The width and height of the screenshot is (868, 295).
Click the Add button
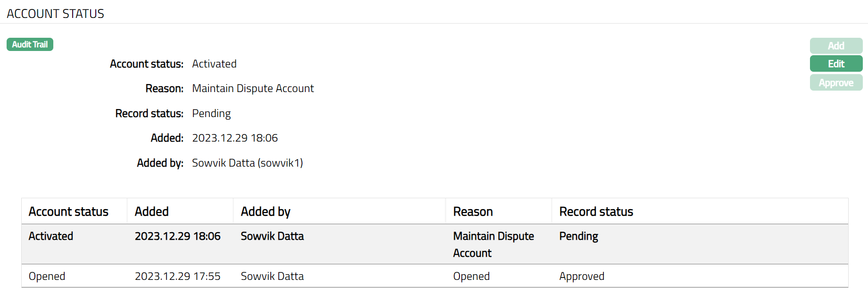click(836, 46)
